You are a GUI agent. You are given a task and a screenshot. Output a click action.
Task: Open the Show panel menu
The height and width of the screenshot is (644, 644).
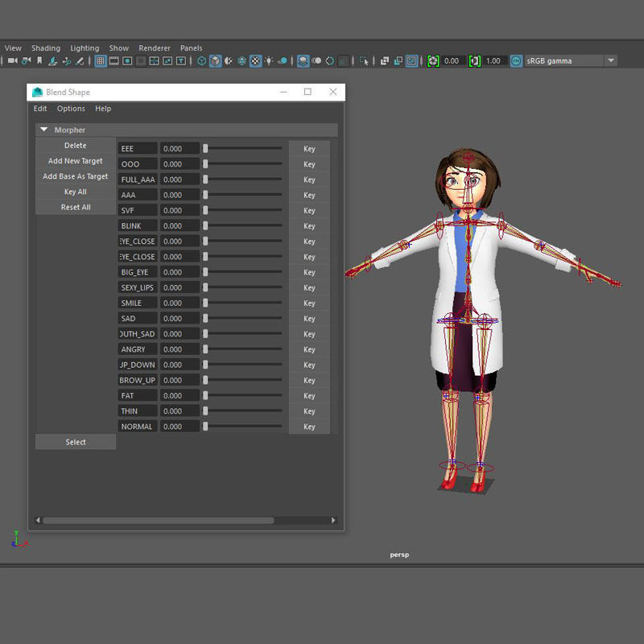[x=118, y=48]
